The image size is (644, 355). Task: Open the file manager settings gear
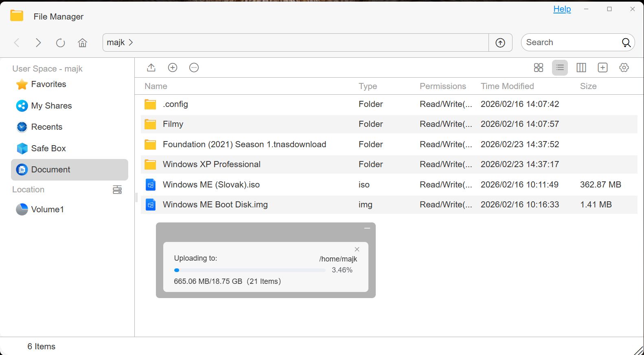[624, 68]
